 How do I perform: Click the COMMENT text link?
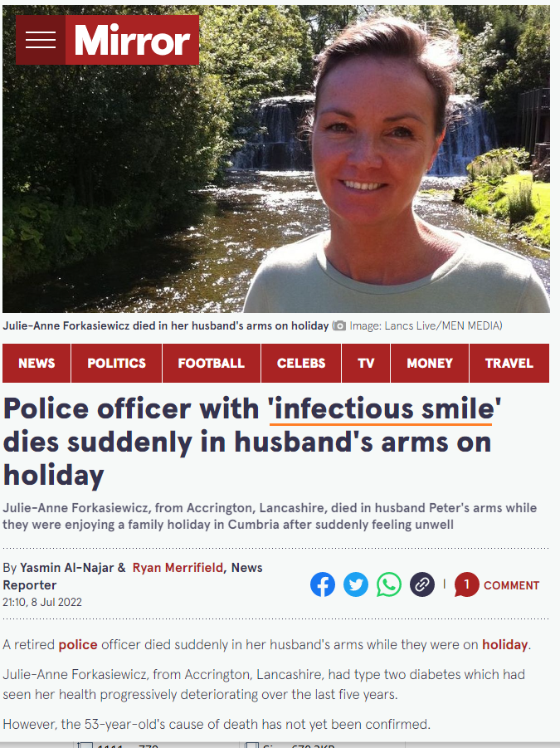pos(511,585)
